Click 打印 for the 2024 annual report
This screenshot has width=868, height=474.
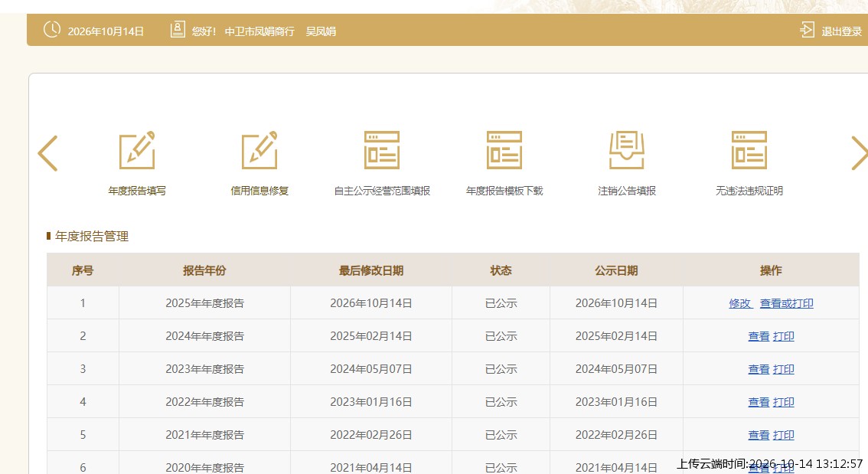pyautogui.click(x=783, y=336)
